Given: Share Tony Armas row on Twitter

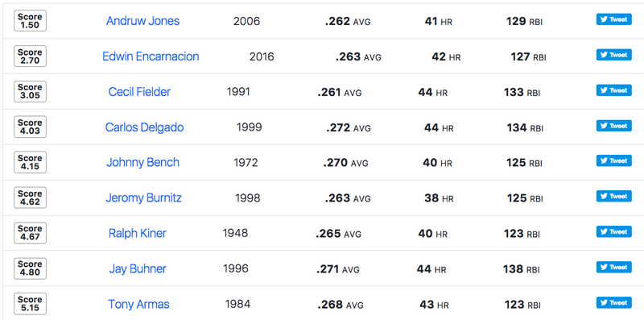Looking at the screenshot, I should [613, 302].
